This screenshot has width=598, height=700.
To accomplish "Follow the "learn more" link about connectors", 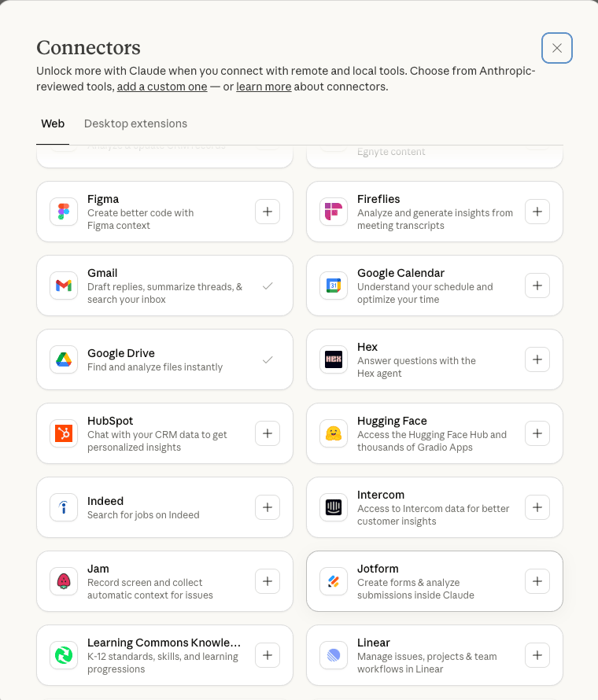I will tap(264, 87).
